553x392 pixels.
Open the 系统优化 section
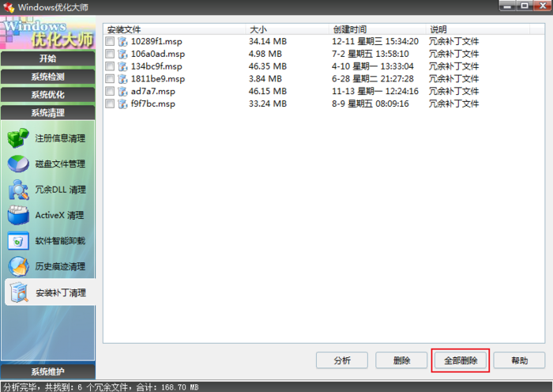pyautogui.click(x=47, y=95)
